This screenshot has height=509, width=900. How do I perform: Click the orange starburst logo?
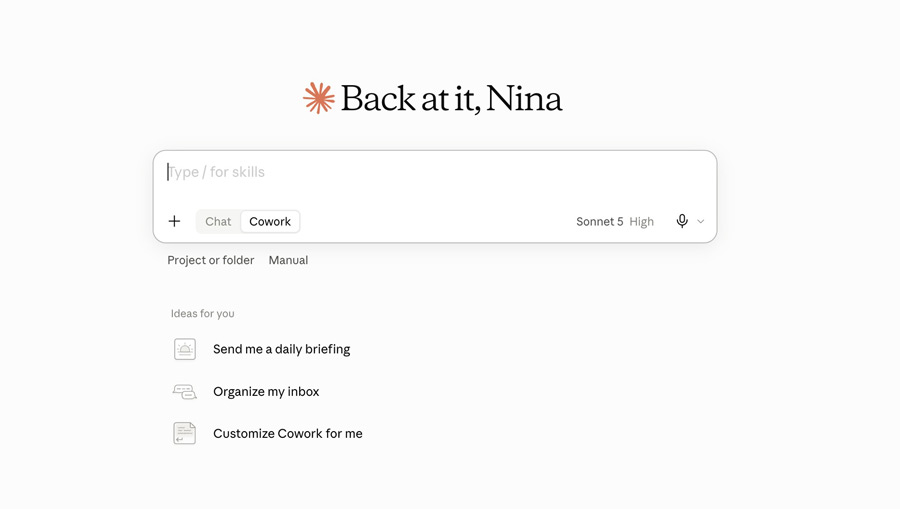pyautogui.click(x=319, y=98)
